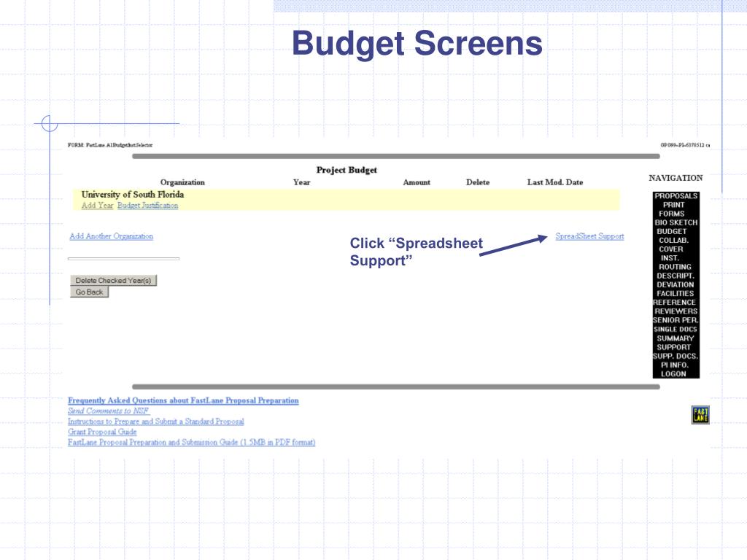Select SUPPORT in the navigation menu

(673, 348)
